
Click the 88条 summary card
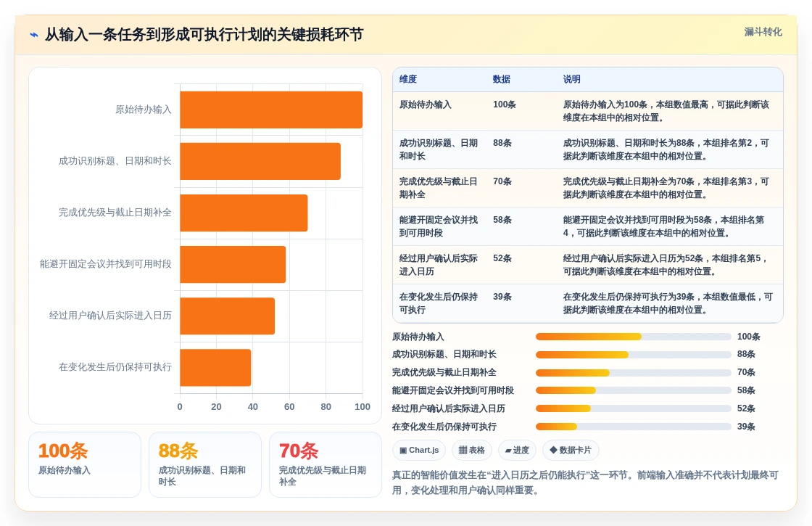point(205,465)
